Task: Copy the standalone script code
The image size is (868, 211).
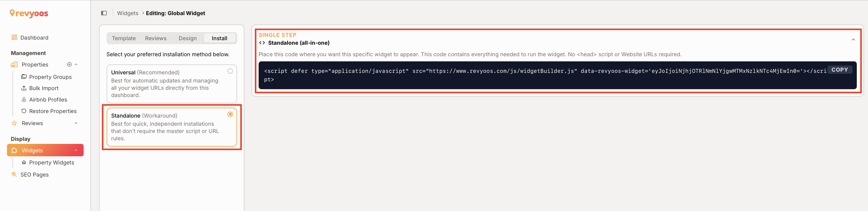Action: tap(839, 70)
